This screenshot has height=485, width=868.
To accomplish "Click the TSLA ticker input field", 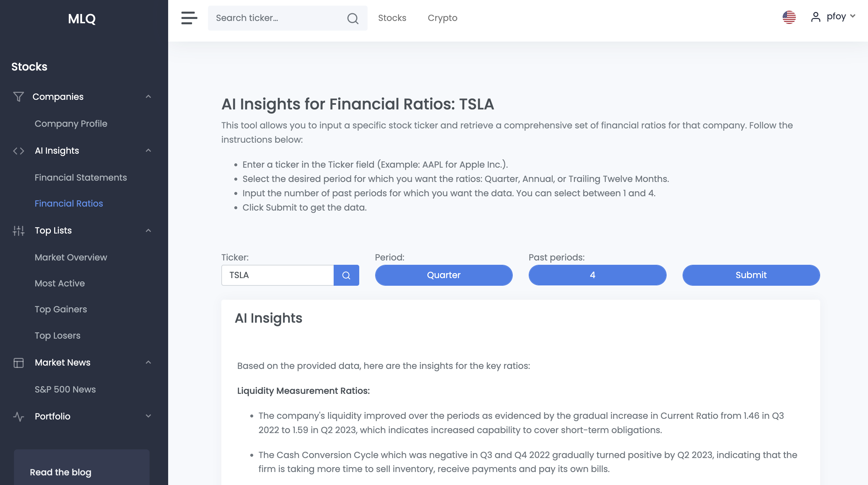I will point(277,275).
